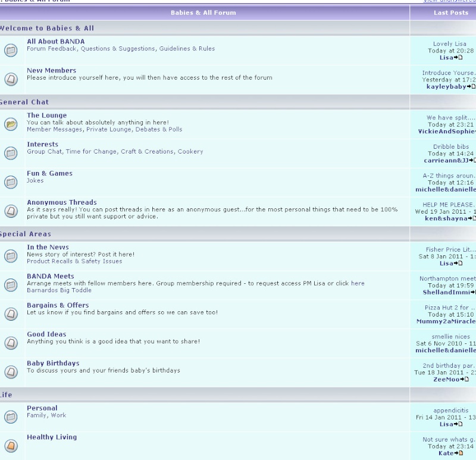Open the Baby Birthdays forum
Image resolution: width=476 pixels, height=460 pixels.
[53, 363]
